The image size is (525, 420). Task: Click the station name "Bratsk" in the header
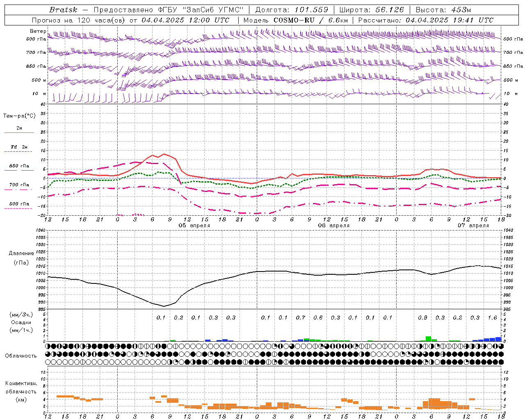pyautogui.click(x=63, y=10)
